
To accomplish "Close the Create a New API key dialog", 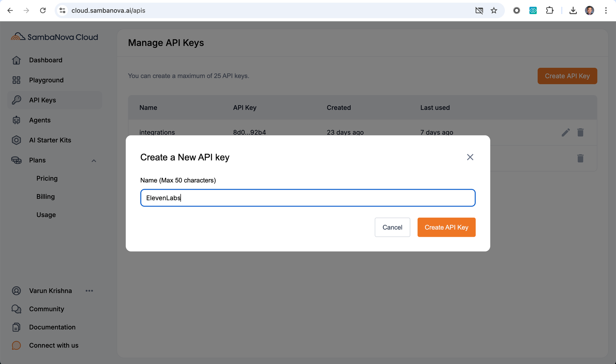I will [470, 157].
